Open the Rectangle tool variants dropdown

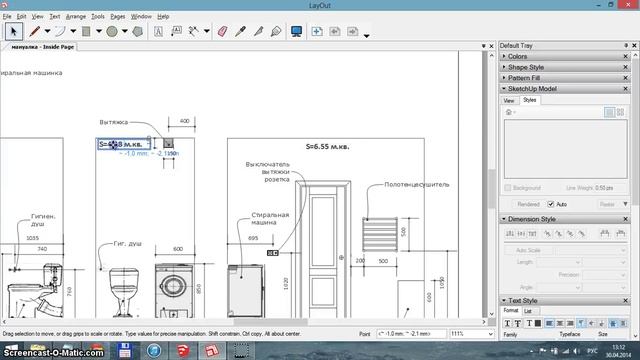pos(99,31)
